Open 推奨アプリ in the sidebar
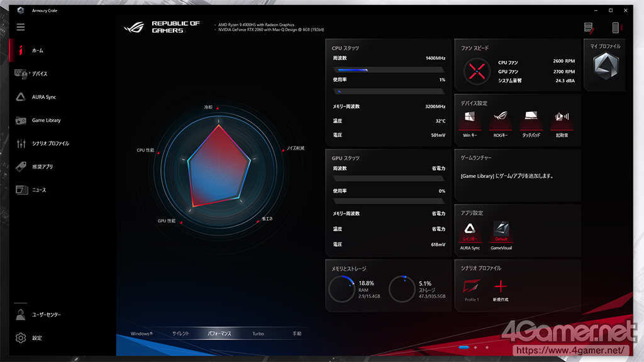Image resolution: width=644 pixels, height=362 pixels. (x=62, y=167)
